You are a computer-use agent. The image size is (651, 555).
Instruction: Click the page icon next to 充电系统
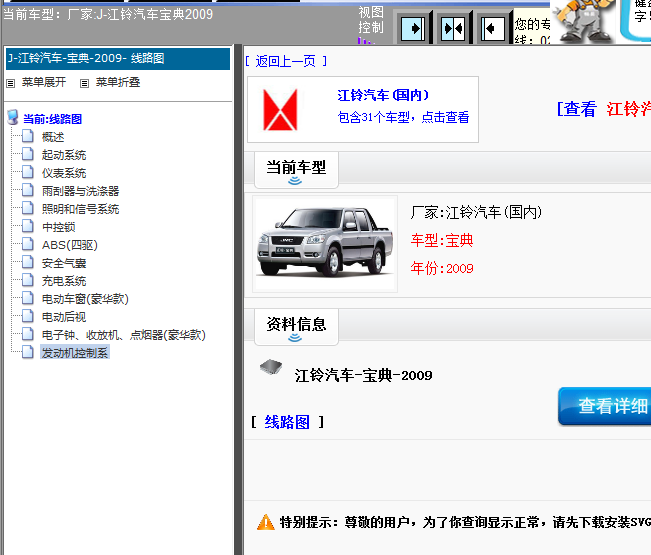click(x=28, y=280)
